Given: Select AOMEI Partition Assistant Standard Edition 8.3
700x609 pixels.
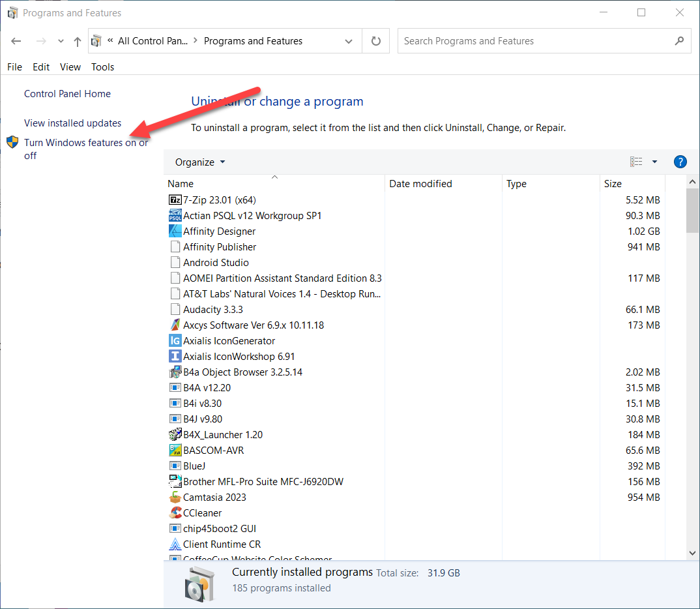Looking at the screenshot, I should [415, 278].
